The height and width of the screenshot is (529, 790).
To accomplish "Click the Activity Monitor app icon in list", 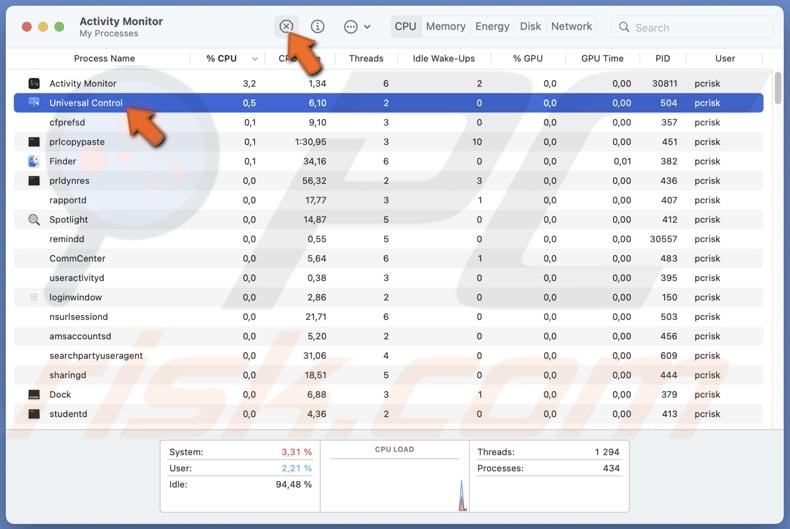I will click(x=34, y=83).
